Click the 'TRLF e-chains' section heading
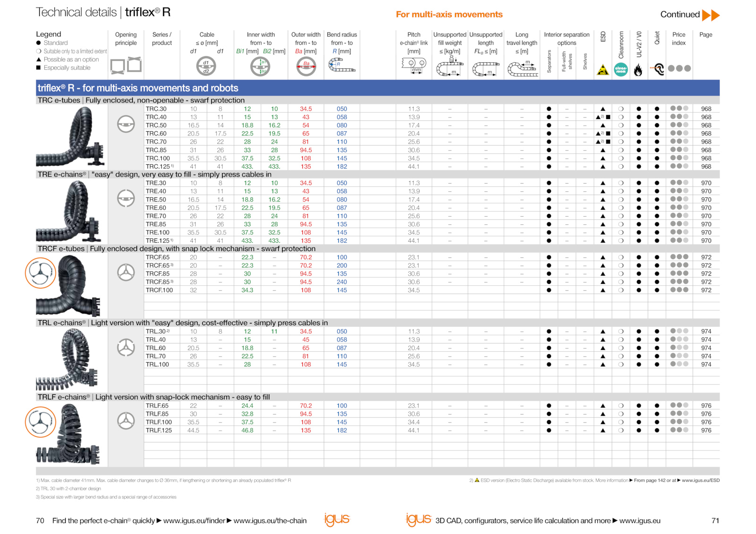 pos(154,397)
